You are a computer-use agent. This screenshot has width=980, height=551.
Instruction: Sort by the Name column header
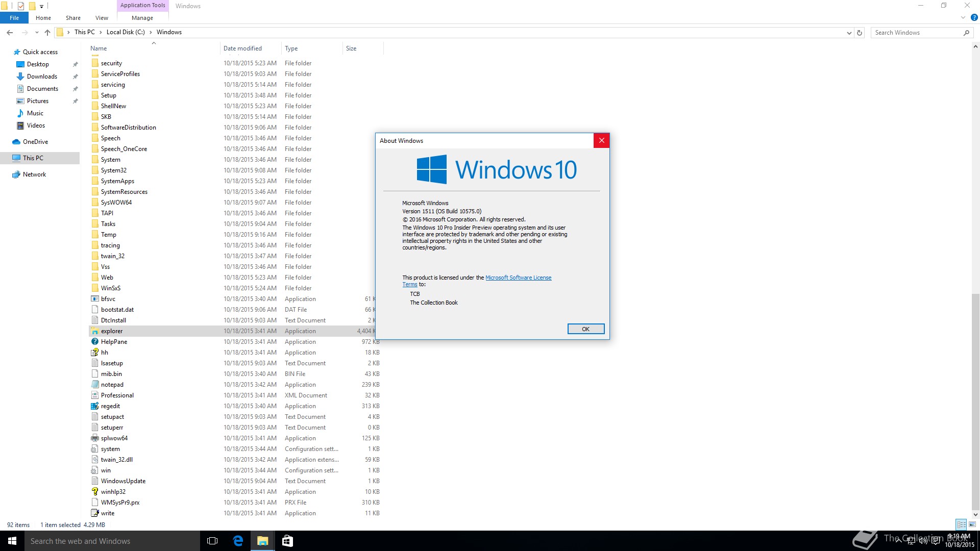(154, 48)
